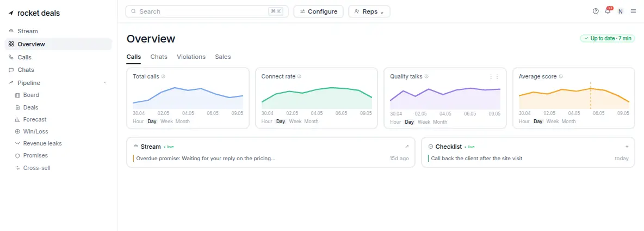Select Hour on Total calls chart

click(138, 121)
